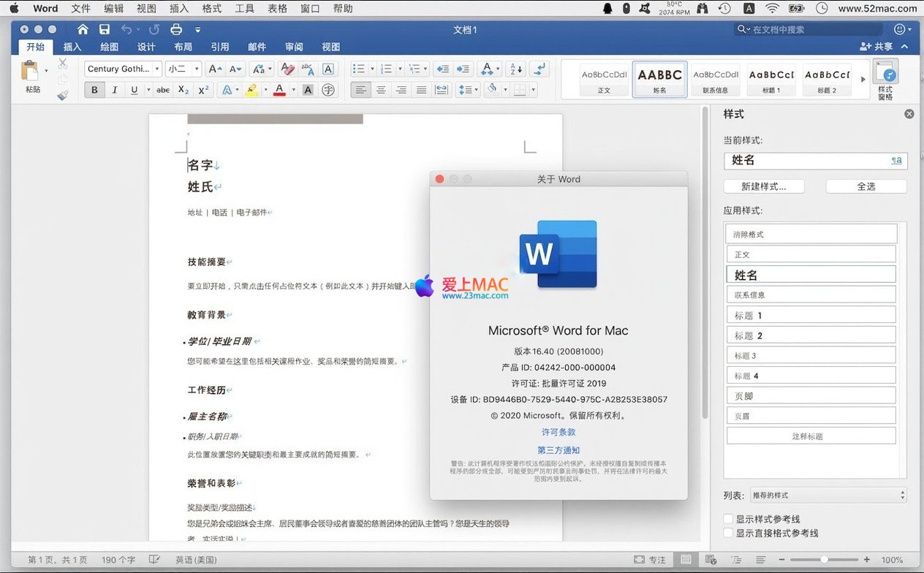
Task: Enable 显示样式参考线 checkbox
Action: [728, 519]
